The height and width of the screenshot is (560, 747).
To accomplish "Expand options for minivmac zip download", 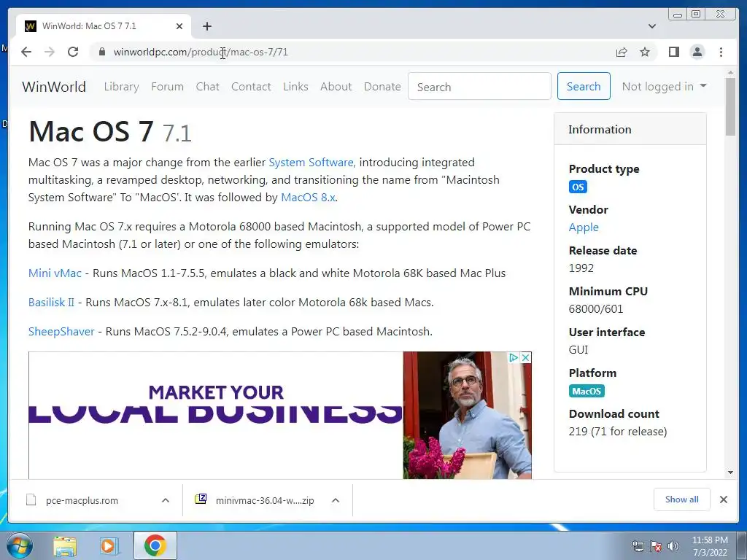I will (x=336, y=500).
